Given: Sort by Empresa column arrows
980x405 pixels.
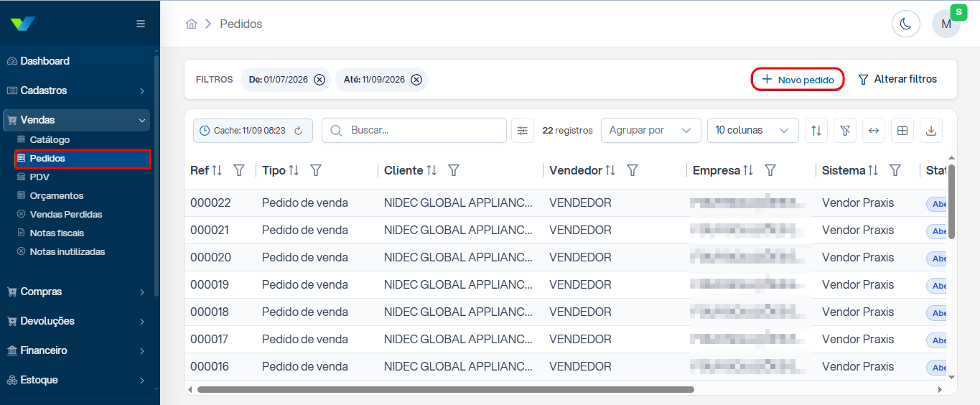Looking at the screenshot, I should [x=748, y=171].
